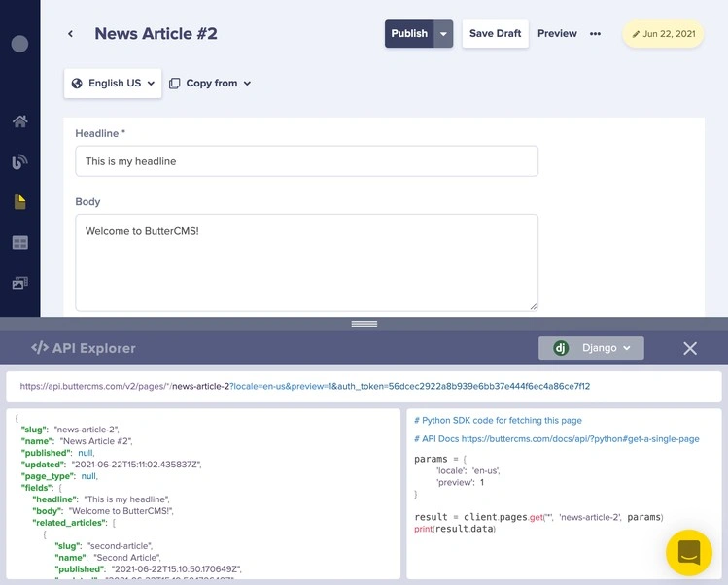Click the 'preview': 1 params line
728x585 pixels.
point(460,482)
